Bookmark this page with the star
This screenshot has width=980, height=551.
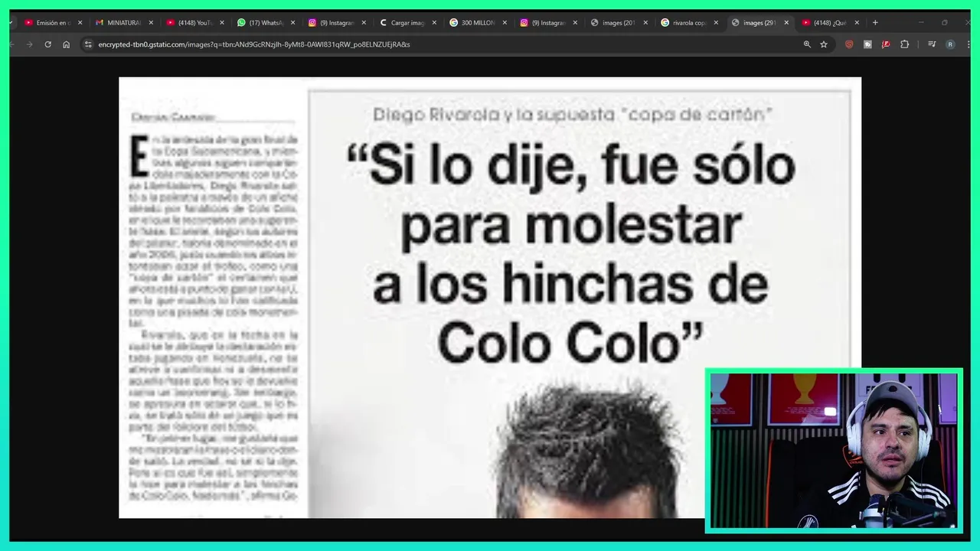[x=824, y=44]
